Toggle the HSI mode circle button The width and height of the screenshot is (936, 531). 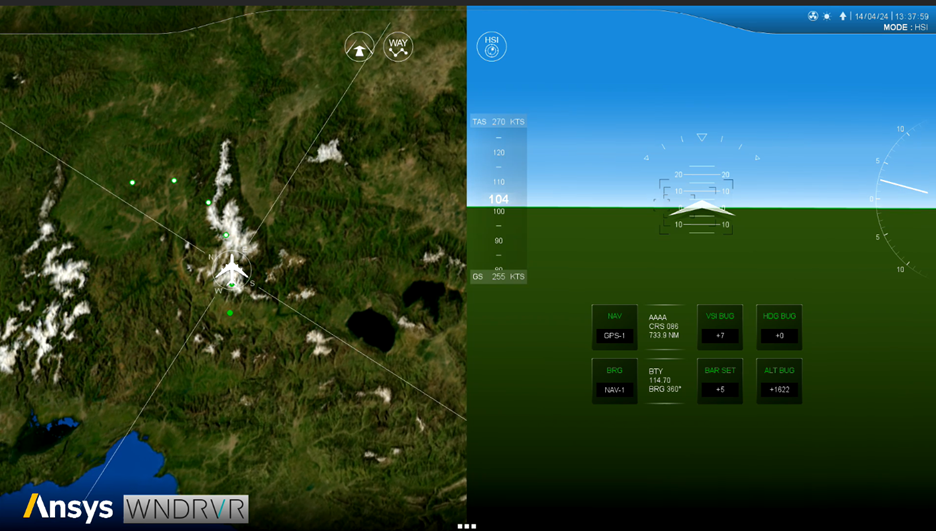click(491, 46)
